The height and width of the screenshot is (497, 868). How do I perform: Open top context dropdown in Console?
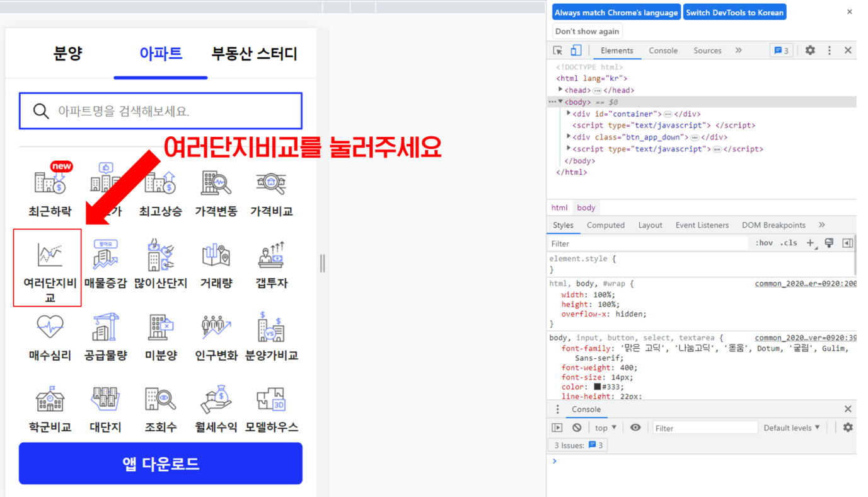(x=605, y=428)
